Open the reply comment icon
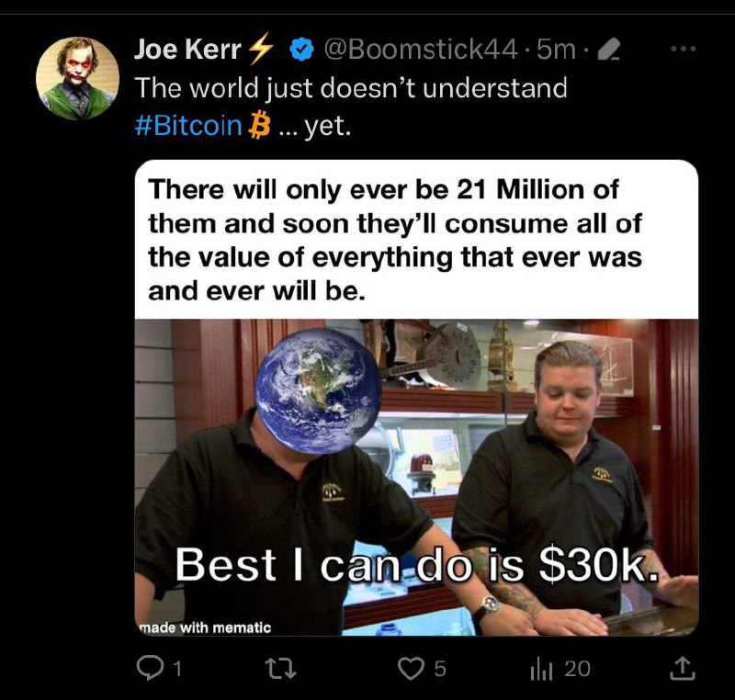Image resolution: width=735 pixels, height=700 pixels. (x=148, y=668)
